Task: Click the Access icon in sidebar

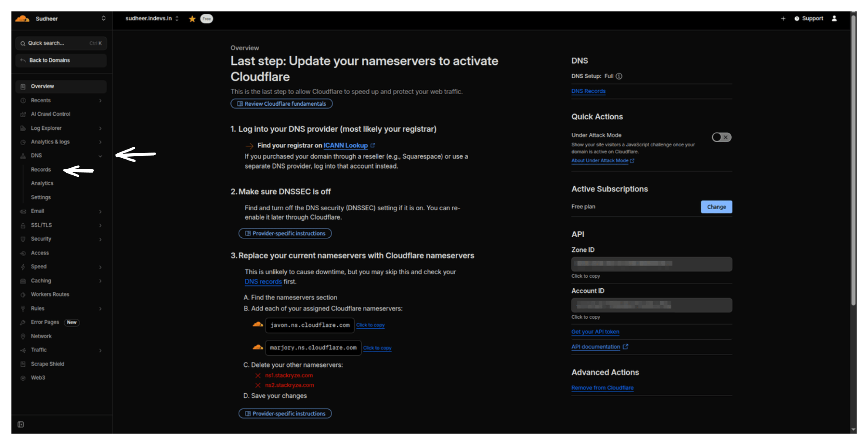Action: coord(23,253)
